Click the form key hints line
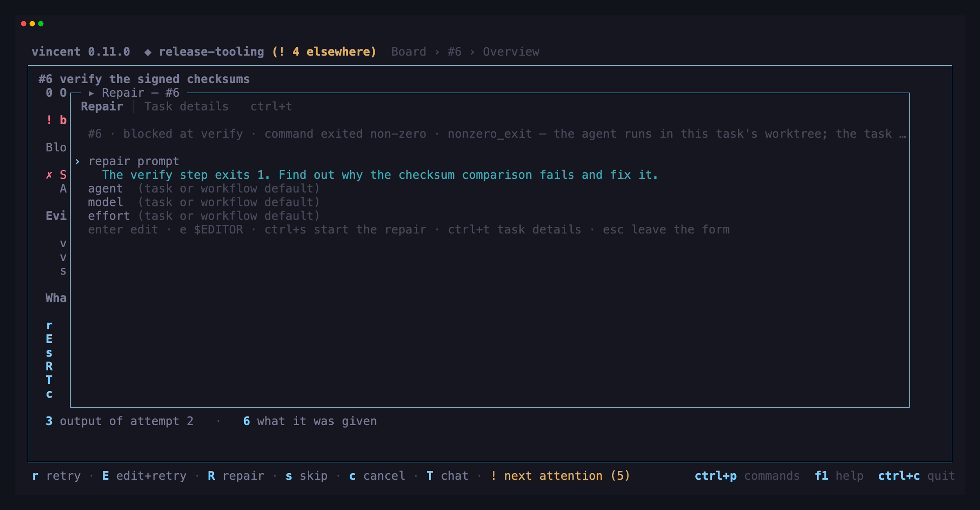The image size is (980, 510). [408, 230]
